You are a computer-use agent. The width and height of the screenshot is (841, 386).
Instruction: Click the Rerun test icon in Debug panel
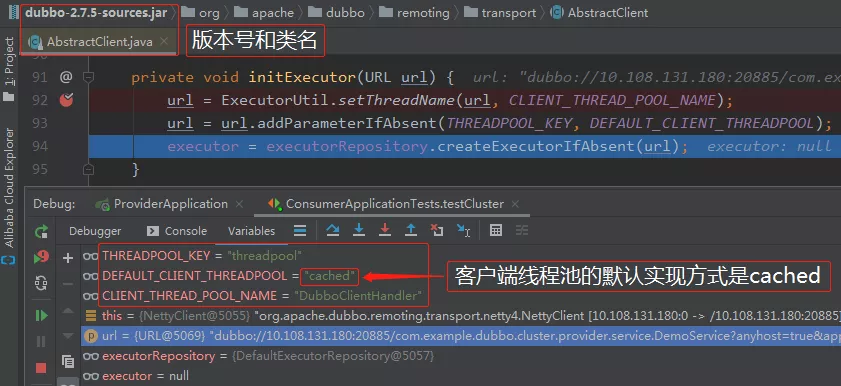(x=41, y=232)
